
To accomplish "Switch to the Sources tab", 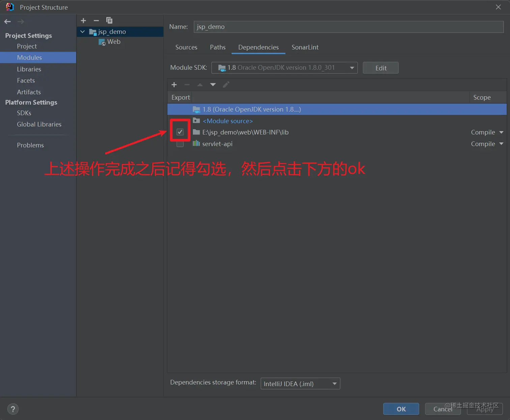I will pos(186,47).
